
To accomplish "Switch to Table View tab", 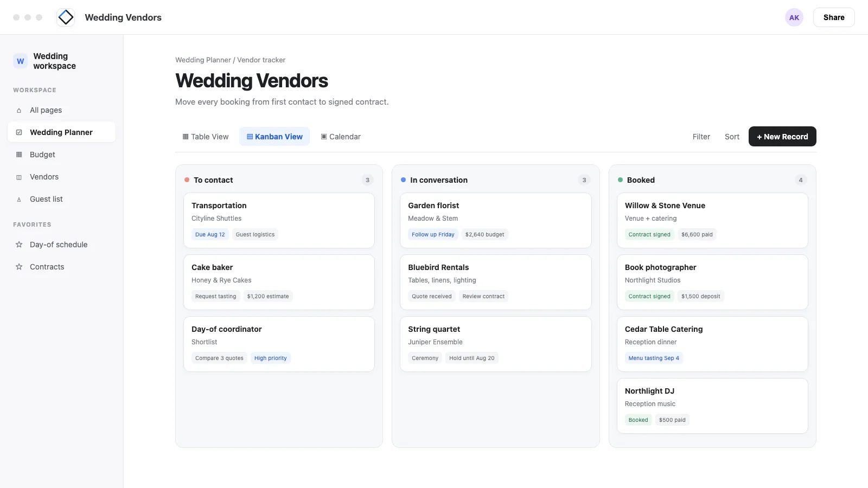I will pyautogui.click(x=206, y=137).
